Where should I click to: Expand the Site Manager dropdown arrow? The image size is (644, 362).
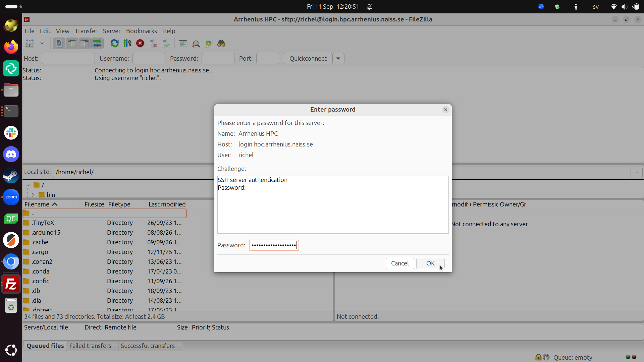pos(42,44)
